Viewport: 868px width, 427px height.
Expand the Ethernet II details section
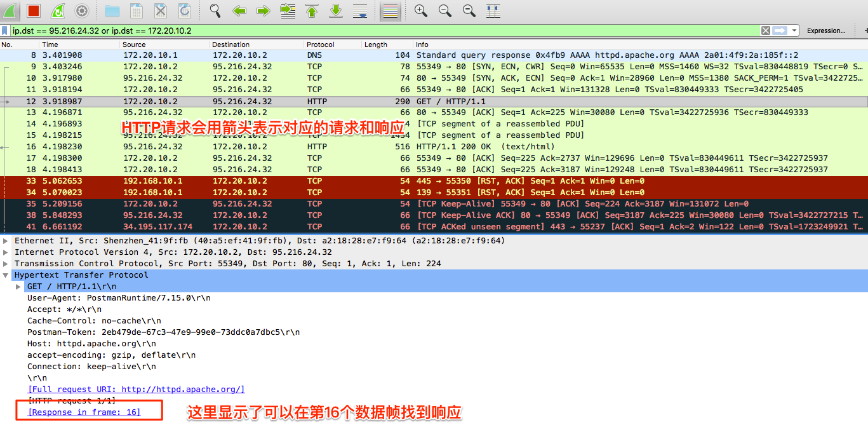tap(5, 240)
